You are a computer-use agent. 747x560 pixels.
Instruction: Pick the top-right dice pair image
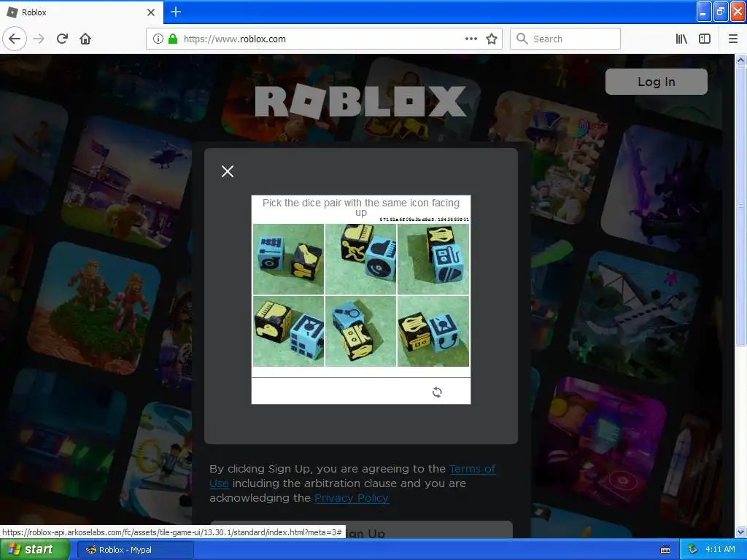coord(433,259)
